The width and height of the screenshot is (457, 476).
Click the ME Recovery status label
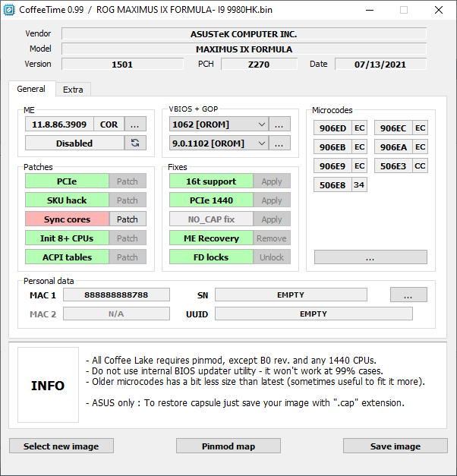pos(211,238)
